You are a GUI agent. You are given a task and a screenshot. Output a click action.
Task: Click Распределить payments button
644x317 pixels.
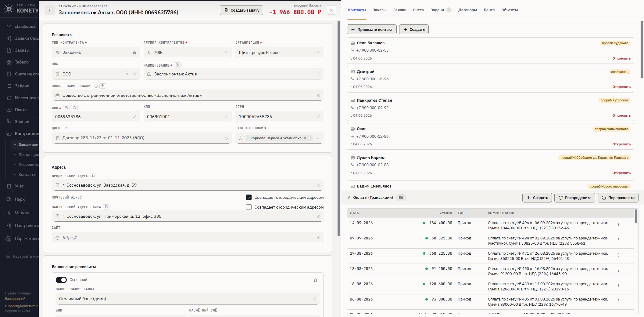coord(575,198)
